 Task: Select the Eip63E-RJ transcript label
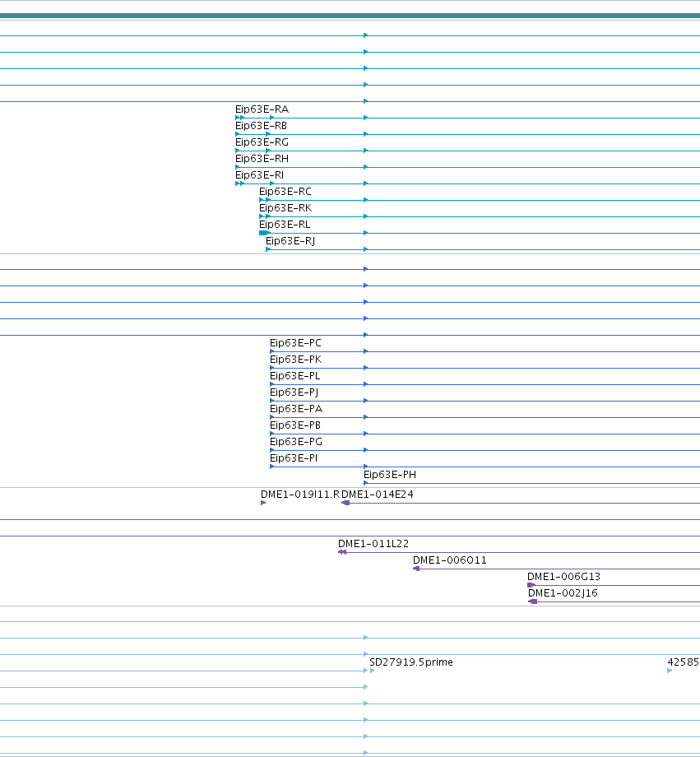click(290, 241)
